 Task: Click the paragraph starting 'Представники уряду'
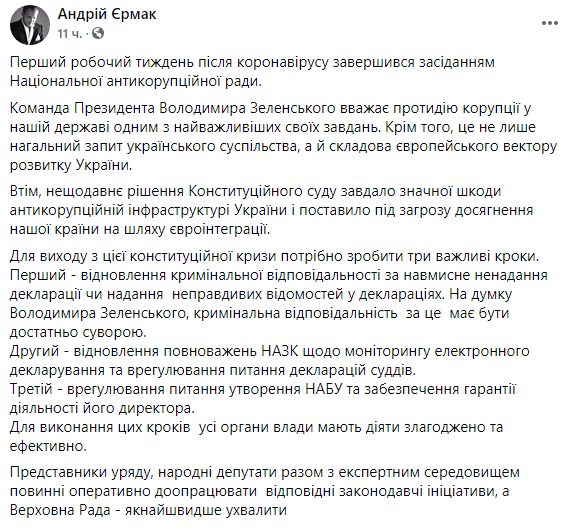click(265, 491)
